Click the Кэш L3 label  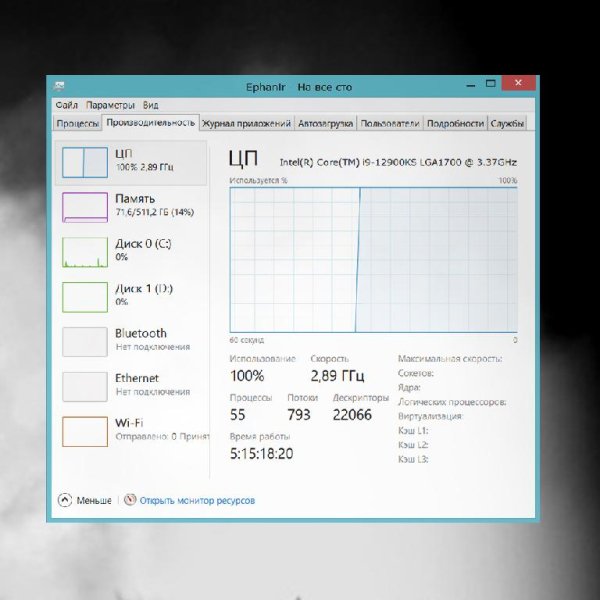click(413, 459)
